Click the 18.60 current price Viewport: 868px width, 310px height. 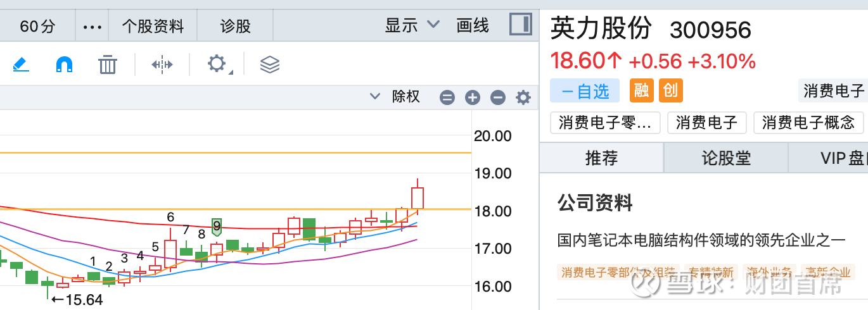click(586, 61)
